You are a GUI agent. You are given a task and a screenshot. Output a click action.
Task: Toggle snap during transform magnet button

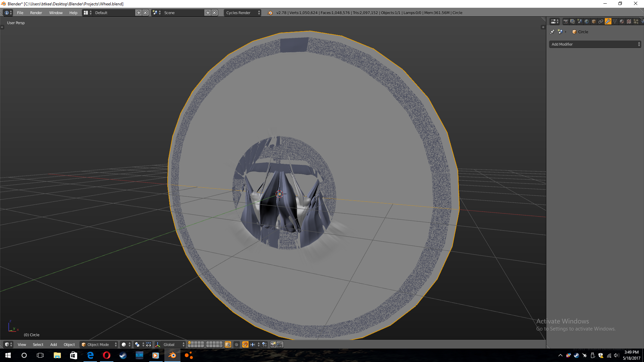click(x=245, y=345)
